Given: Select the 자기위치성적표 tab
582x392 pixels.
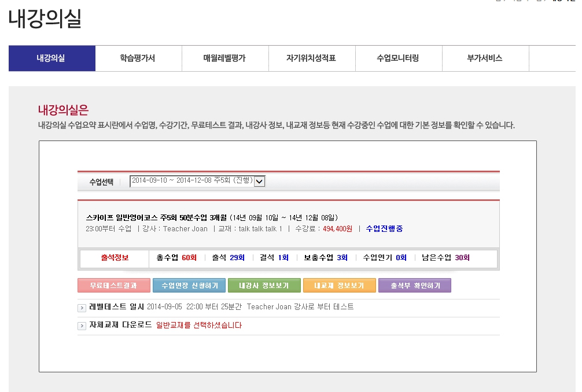Looking at the screenshot, I should 311,58.
